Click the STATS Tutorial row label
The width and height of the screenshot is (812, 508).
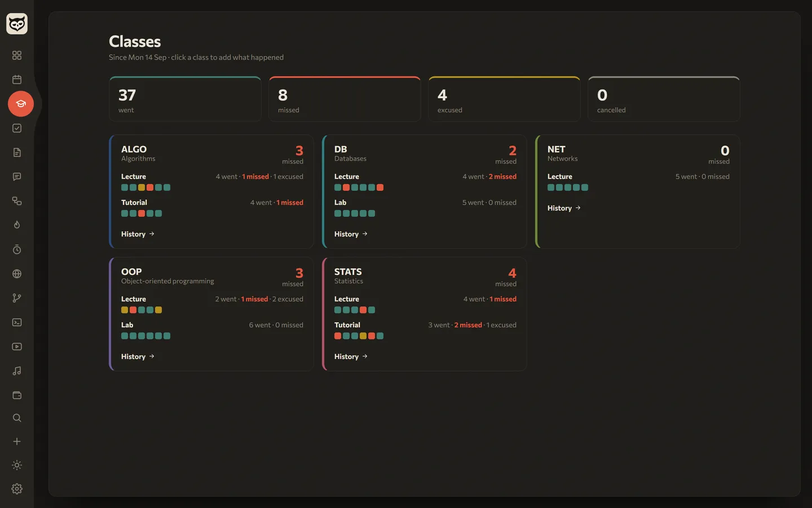(347, 325)
